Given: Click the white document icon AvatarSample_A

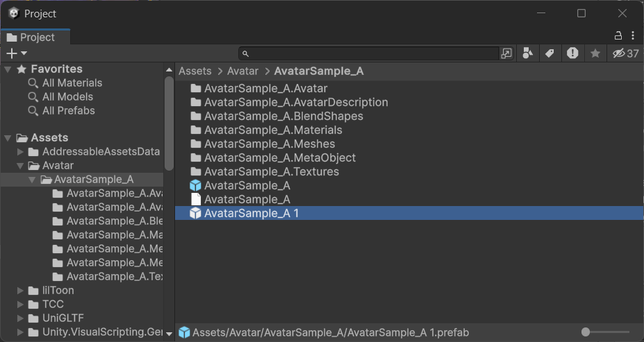Looking at the screenshot, I should coord(196,200).
